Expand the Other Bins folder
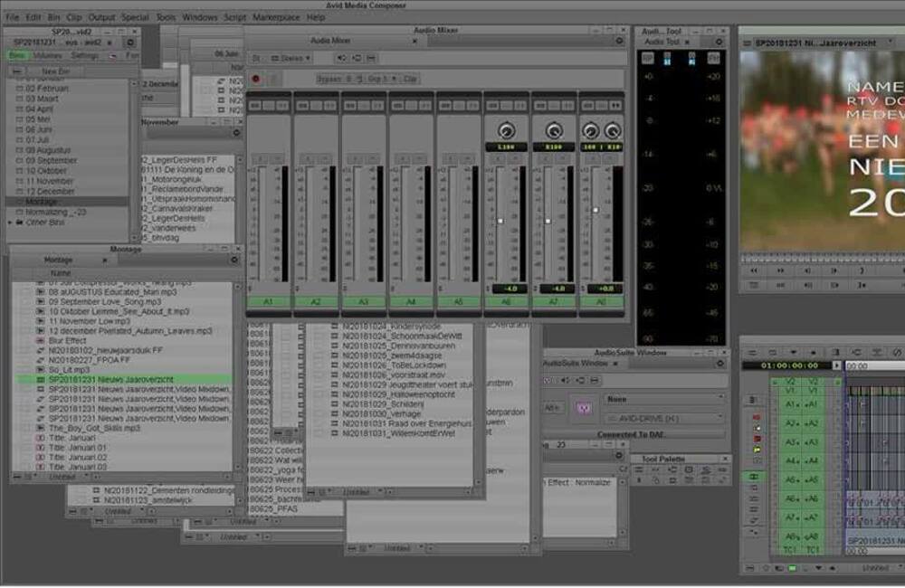The image size is (905, 588). point(12,223)
